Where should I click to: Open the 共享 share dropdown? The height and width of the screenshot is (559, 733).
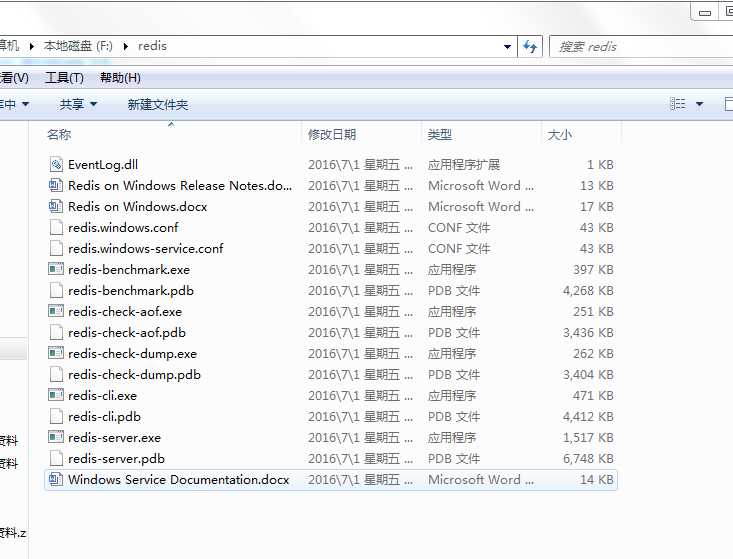(x=78, y=104)
